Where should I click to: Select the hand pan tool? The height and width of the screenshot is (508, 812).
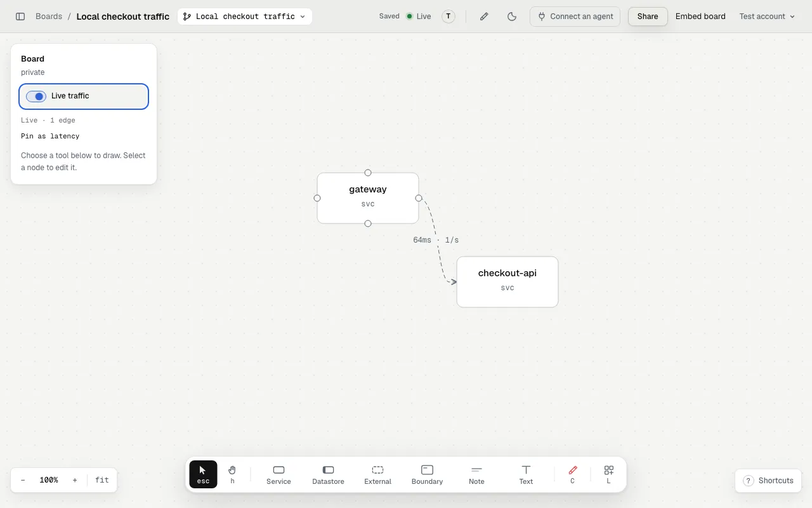tap(232, 474)
